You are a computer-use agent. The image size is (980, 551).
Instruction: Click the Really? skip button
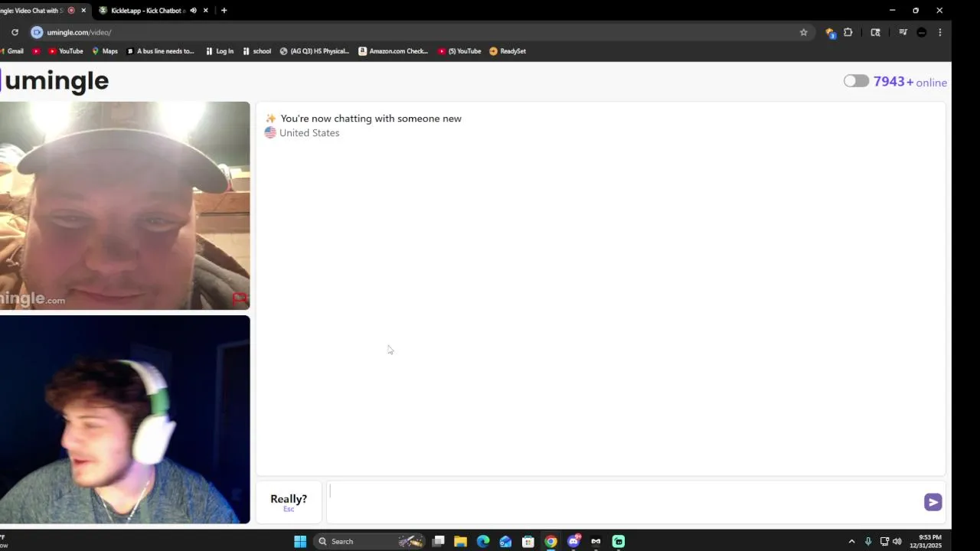pyautogui.click(x=289, y=502)
